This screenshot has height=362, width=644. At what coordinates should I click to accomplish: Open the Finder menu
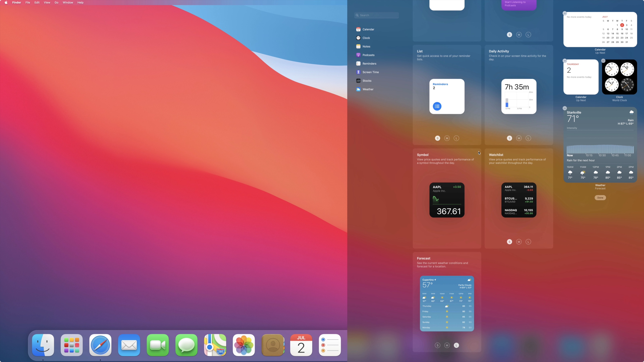pos(17,3)
